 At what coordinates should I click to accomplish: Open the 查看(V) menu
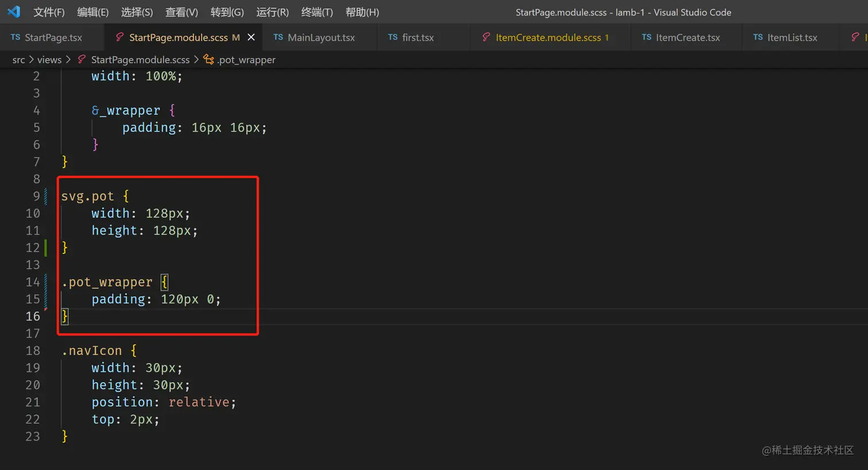[x=181, y=12]
